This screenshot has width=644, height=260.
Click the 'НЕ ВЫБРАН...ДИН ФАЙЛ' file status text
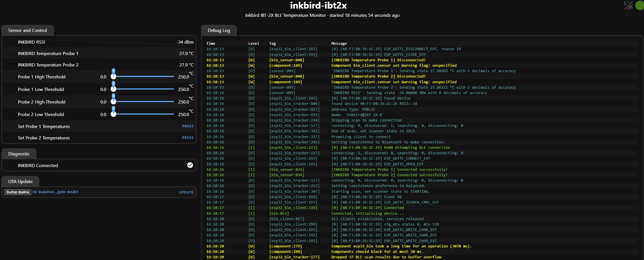click(55, 192)
